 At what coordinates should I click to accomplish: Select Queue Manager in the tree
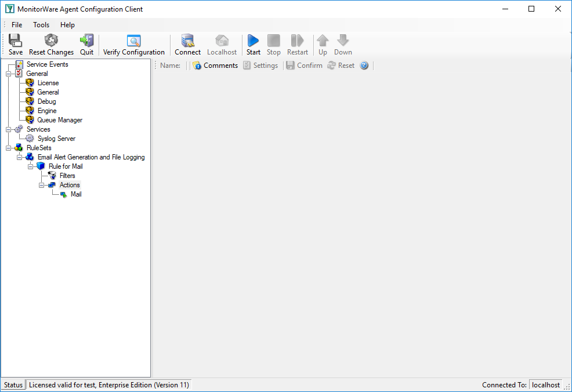click(60, 120)
